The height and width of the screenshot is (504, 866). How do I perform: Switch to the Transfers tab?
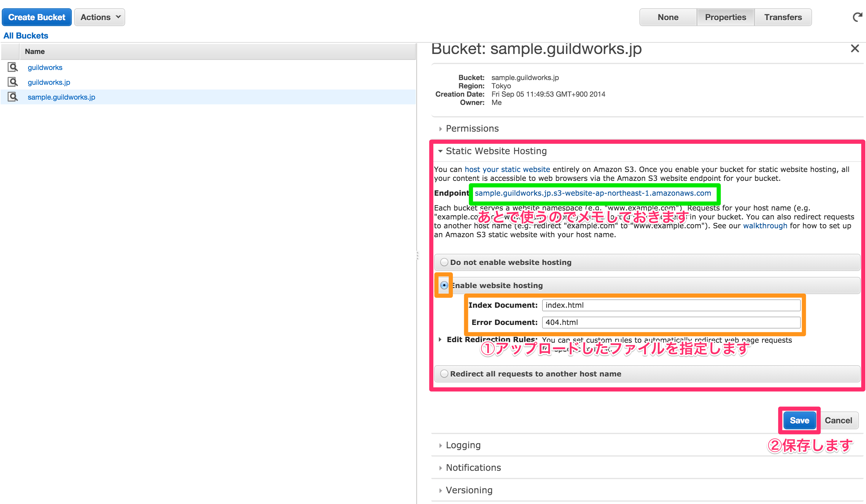tap(783, 17)
